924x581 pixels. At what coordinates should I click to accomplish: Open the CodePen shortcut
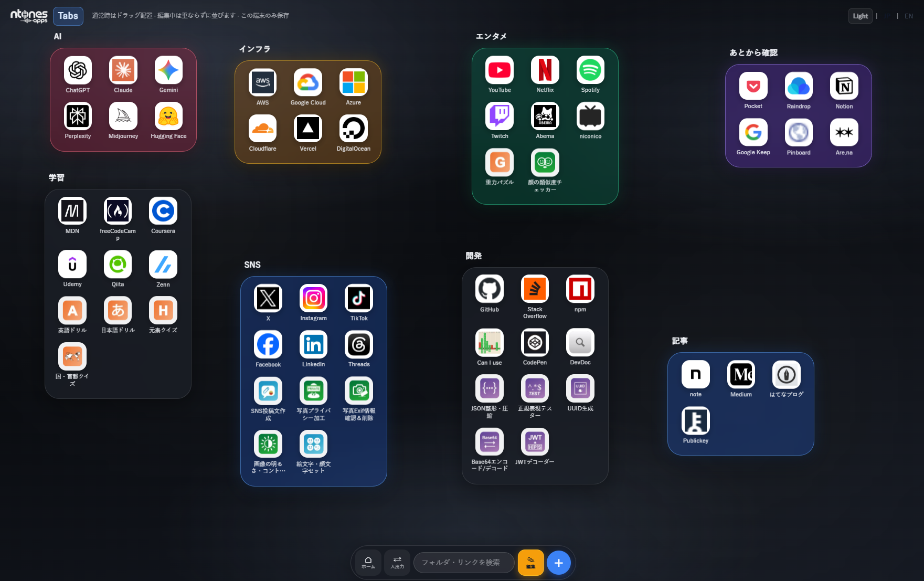(x=535, y=343)
